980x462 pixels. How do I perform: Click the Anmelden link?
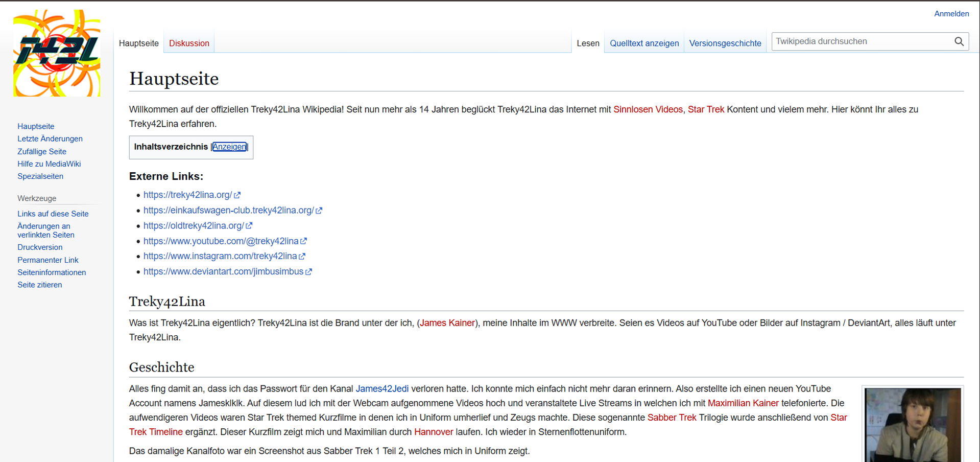click(x=951, y=13)
